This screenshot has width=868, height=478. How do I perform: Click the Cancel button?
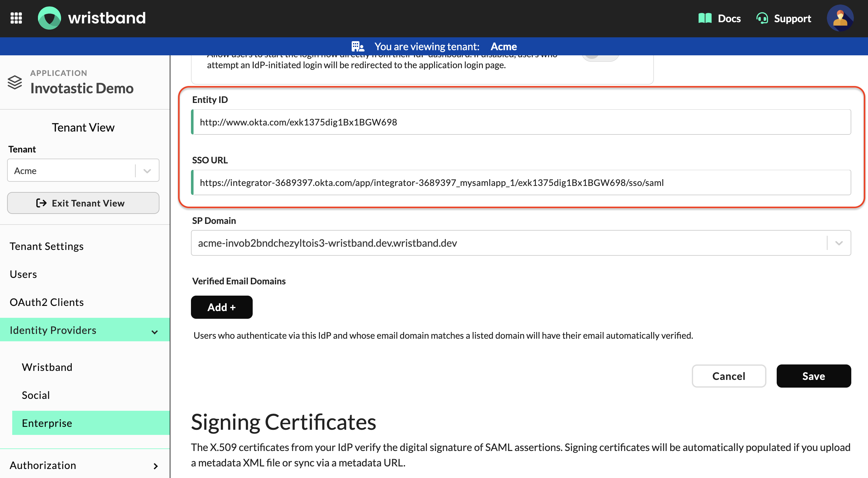click(x=728, y=376)
